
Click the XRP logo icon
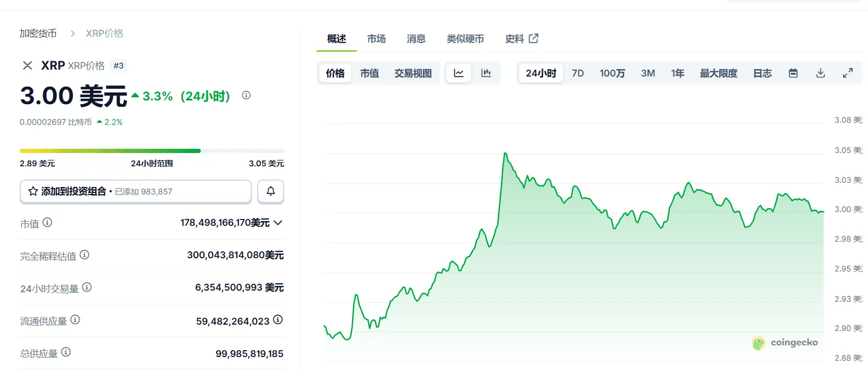(27, 65)
